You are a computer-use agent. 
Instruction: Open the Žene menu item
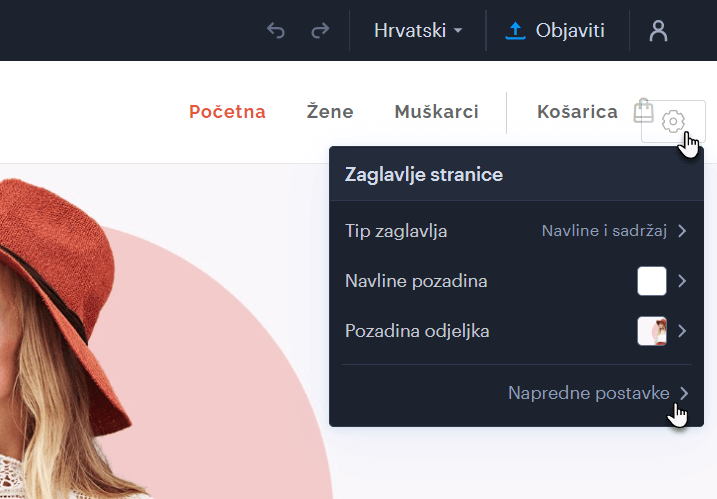[330, 112]
